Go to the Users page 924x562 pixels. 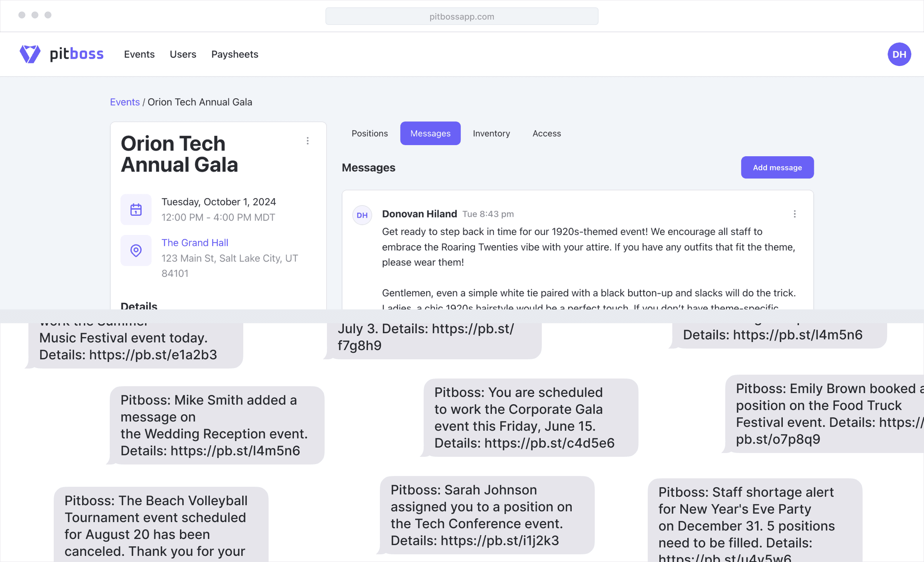coord(183,54)
